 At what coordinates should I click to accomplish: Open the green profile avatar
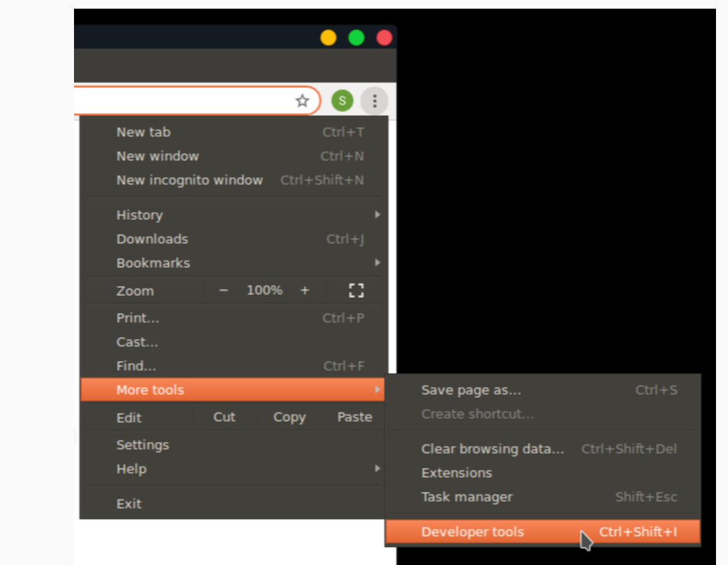pyautogui.click(x=342, y=101)
